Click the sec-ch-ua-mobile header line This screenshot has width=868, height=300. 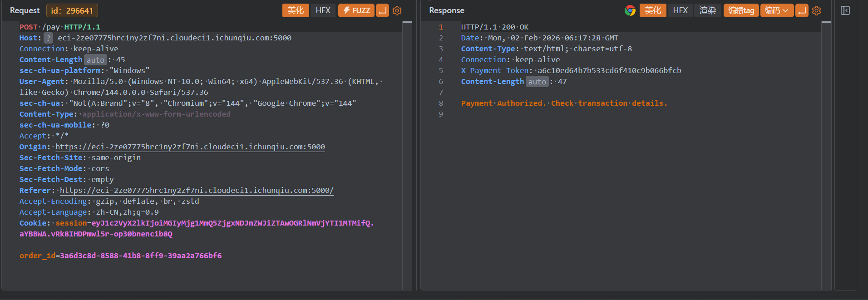(x=64, y=125)
